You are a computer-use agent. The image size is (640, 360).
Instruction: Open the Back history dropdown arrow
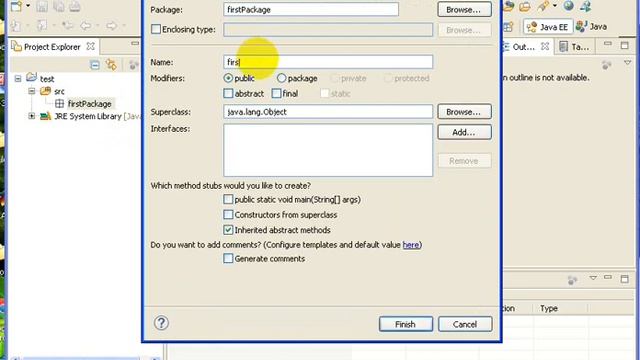pyautogui.click(x=98, y=26)
